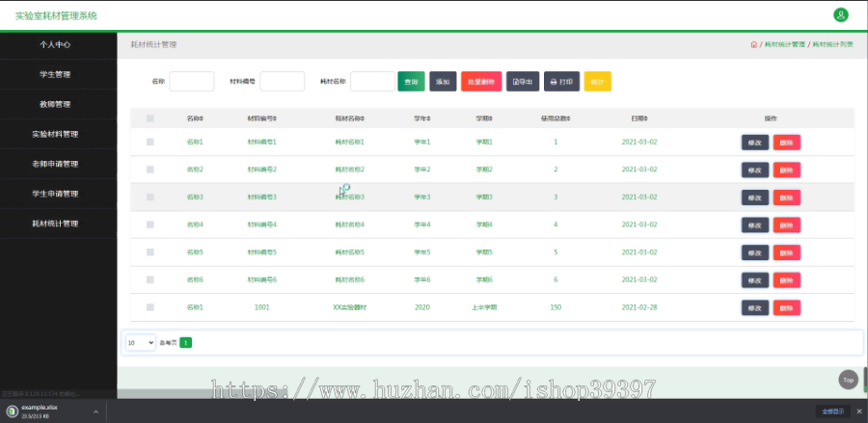The width and height of the screenshot is (868, 423).
Task: Click the 上半学期 cell
Action: [x=484, y=307]
